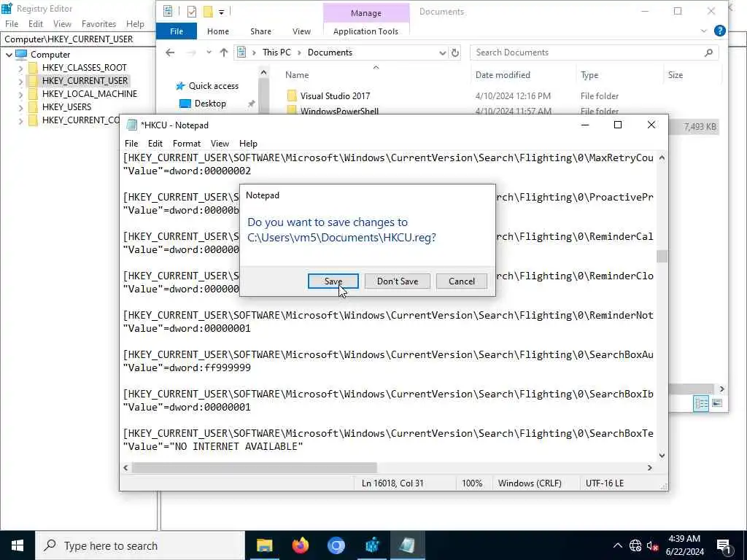
Task: Expand HKEY_CLASSES_ROOT tree node
Action: pyautogui.click(x=20, y=68)
